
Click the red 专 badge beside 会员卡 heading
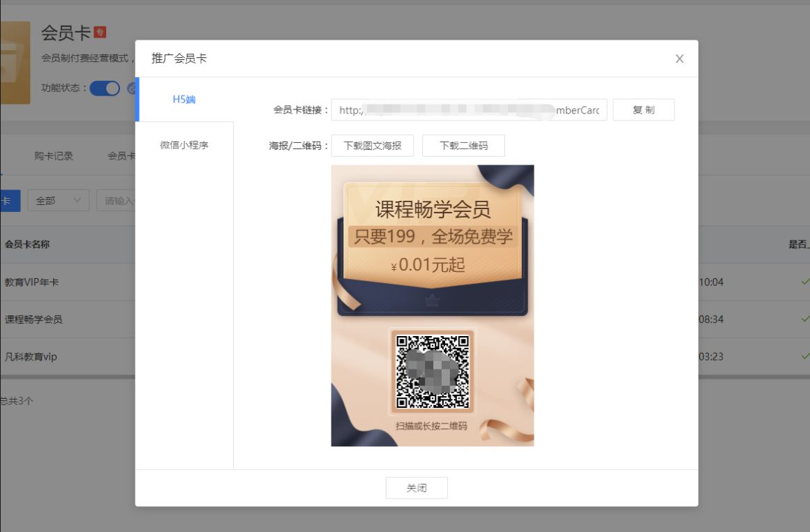coord(100,32)
